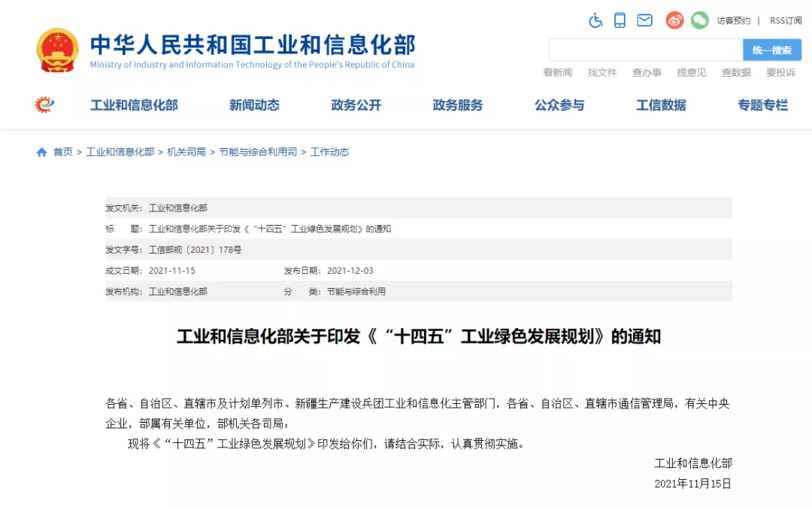The image size is (812, 507).
Task: Open the WeChat sharing icon
Action: point(699,20)
